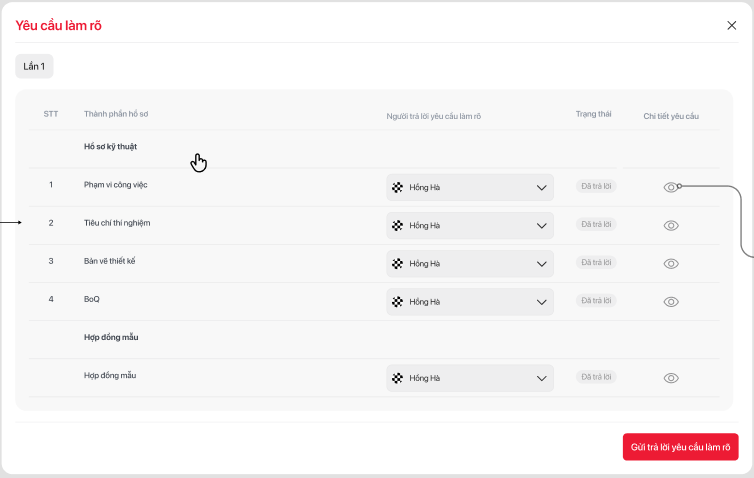
Task: Click eye icon for Phạm vi công việc
Action: click(x=671, y=187)
